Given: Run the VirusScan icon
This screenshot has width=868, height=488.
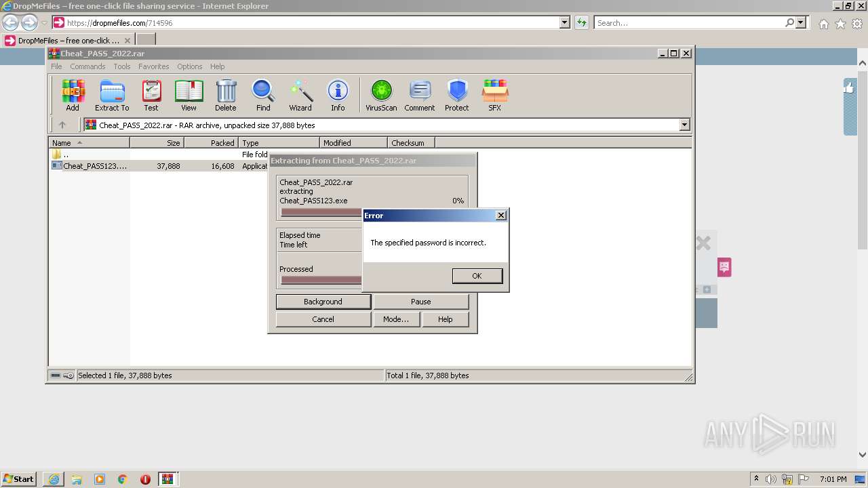Looking at the screenshot, I should click(381, 95).
